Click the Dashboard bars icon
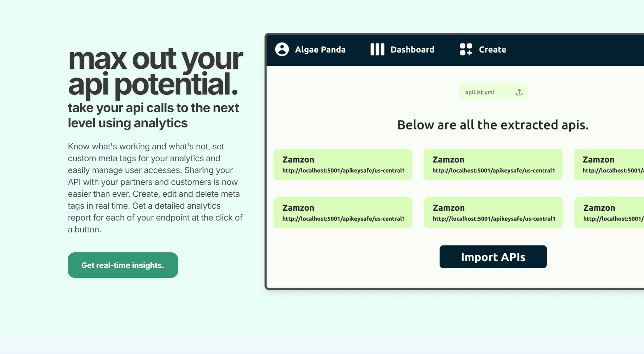 [x=377, y=49]
